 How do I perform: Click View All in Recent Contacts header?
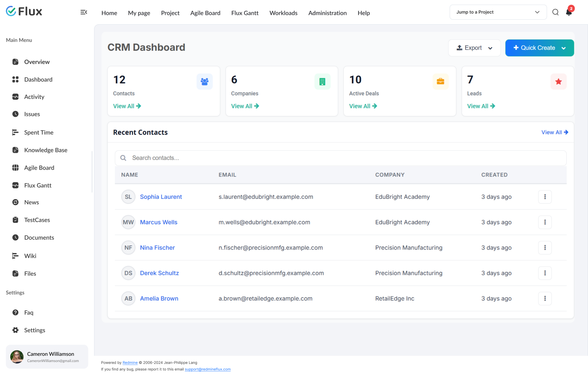pos(555,132)
